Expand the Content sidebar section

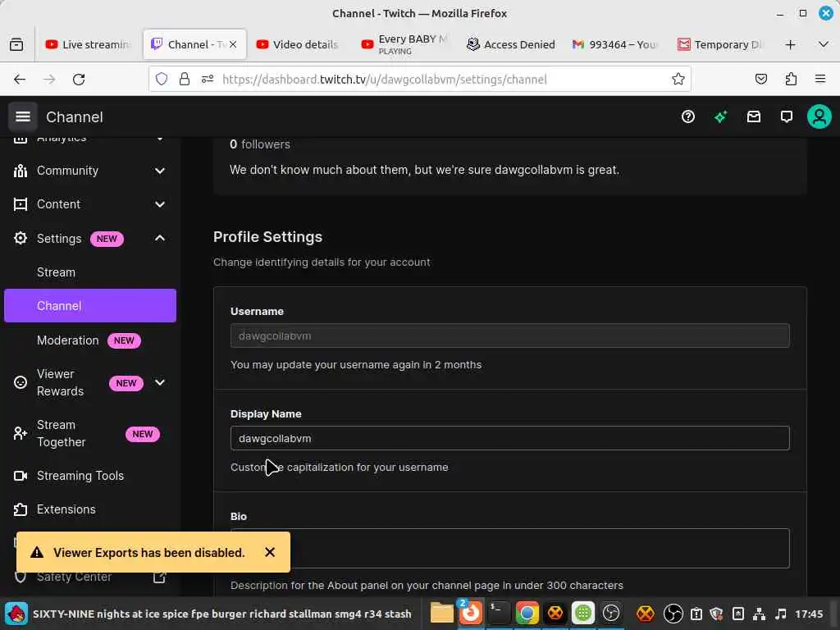point(160,204)
